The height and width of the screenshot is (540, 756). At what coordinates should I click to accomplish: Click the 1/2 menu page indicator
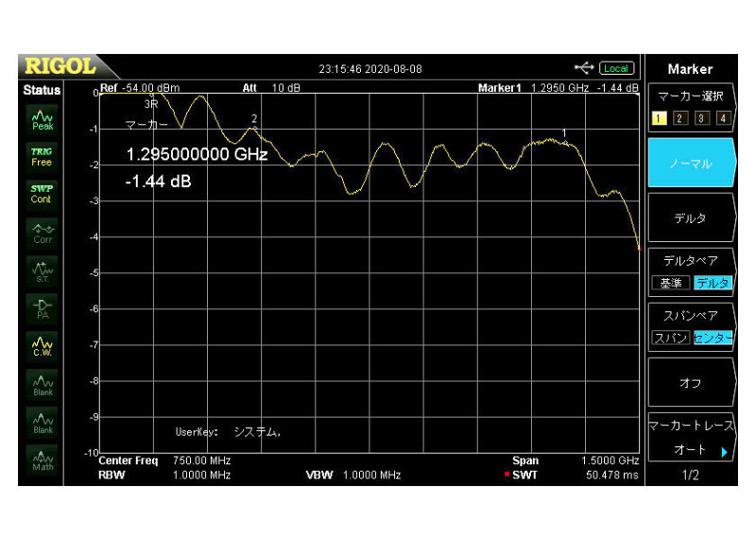[690, 475]
